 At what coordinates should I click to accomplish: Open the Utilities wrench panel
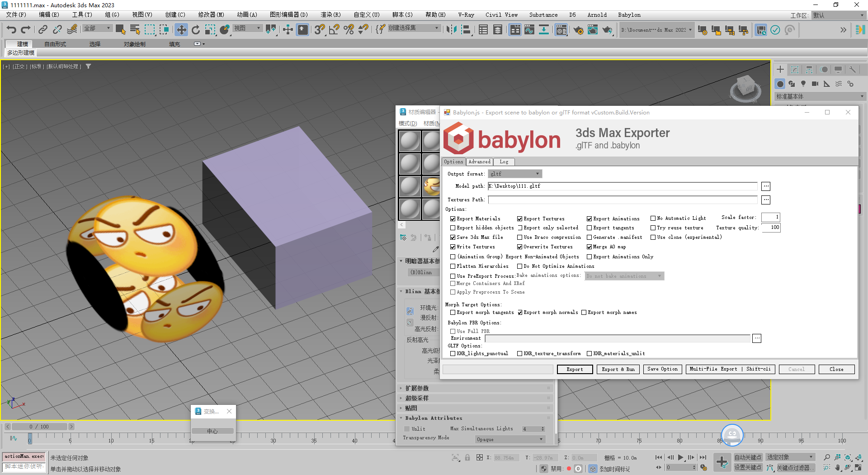click(x=853, y=69)
